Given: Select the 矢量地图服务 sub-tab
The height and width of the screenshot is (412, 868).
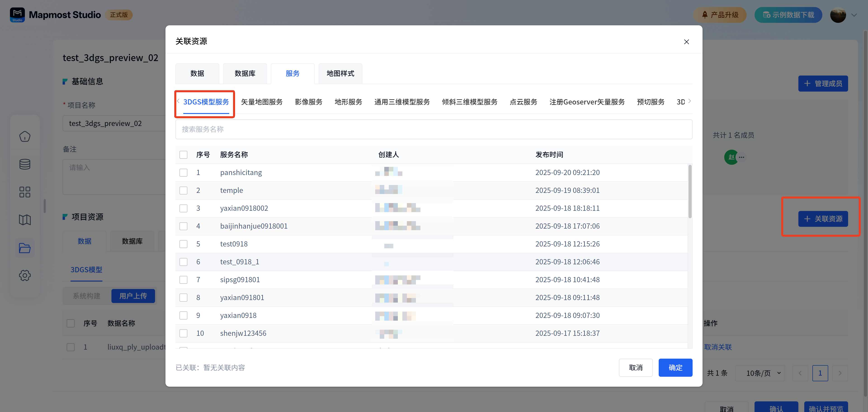Looking at the screenshot, I should pyautogui.click(x=262, y=102).
